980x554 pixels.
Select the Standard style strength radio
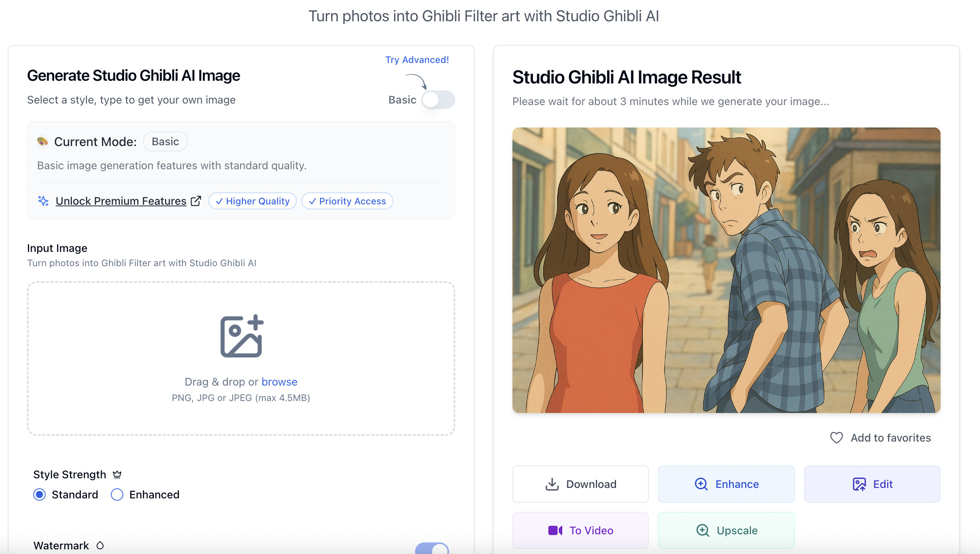tap(39, 495)
